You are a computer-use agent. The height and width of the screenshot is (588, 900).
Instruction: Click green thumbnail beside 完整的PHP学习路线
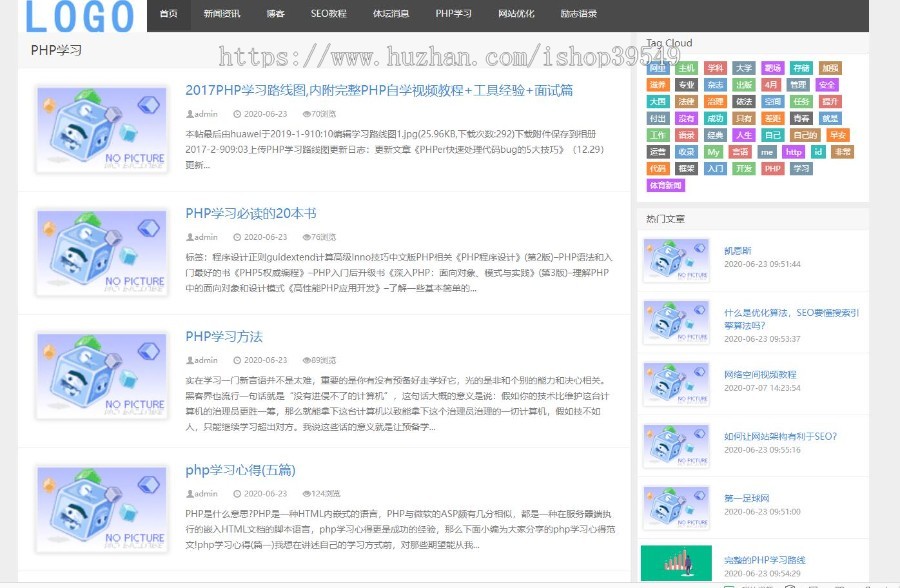pyautogui.click(x=676, y=563)
